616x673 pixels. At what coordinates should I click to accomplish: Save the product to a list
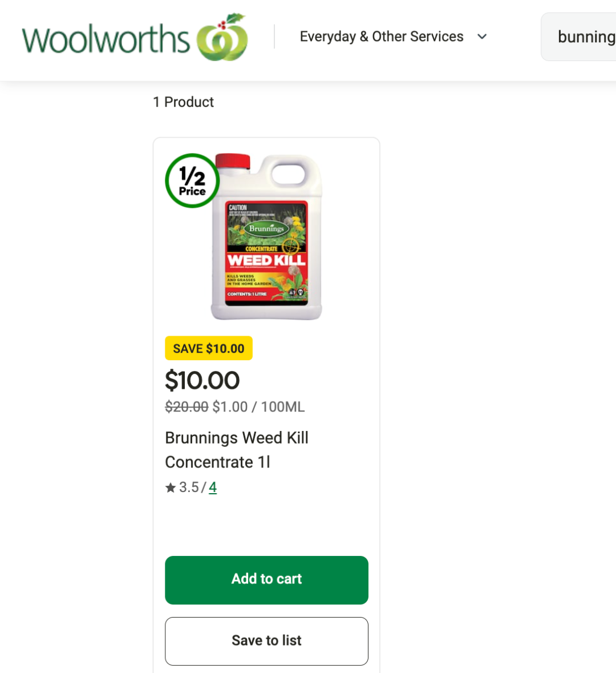click(266, 641)
